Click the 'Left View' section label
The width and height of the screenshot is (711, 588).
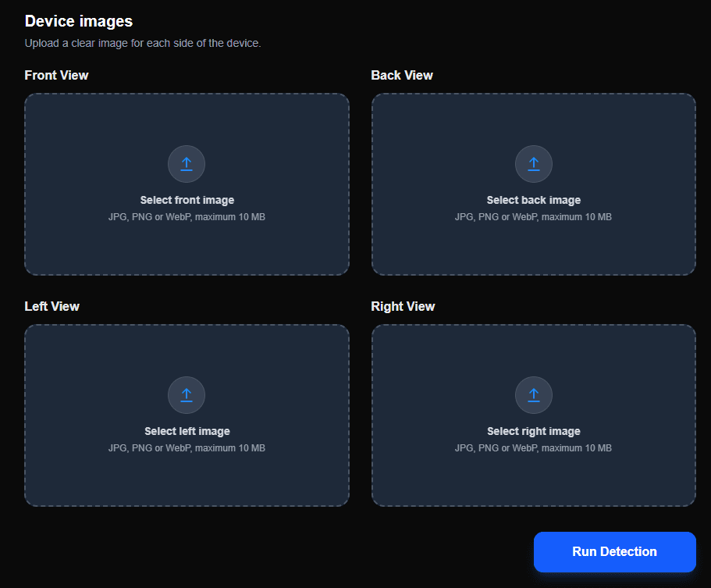click(52, 306)
